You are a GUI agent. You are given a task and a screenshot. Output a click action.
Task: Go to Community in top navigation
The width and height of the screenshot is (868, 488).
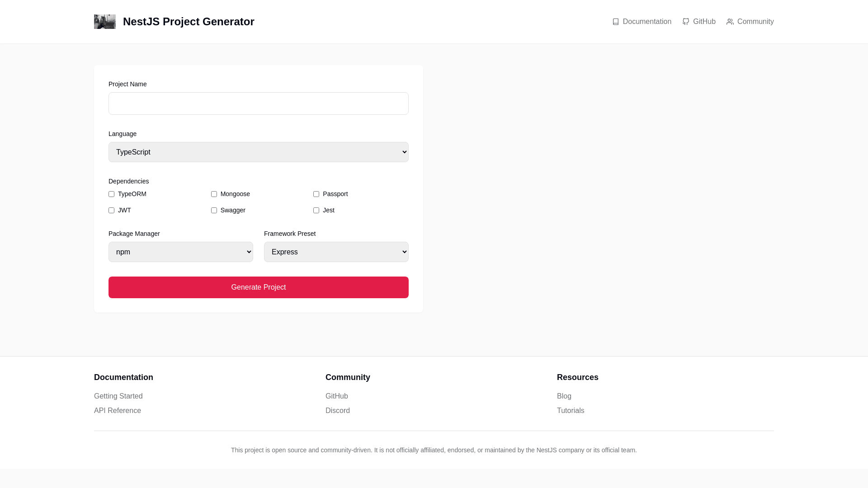coord(755,22)
